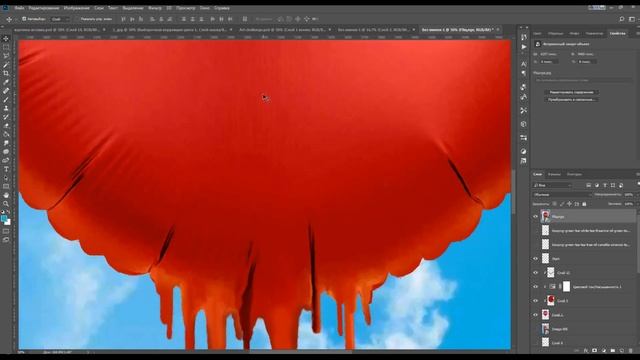Screen dimensions: 640x360
Task: Click the foreground color swatch
Action: [x=4, y=218]
